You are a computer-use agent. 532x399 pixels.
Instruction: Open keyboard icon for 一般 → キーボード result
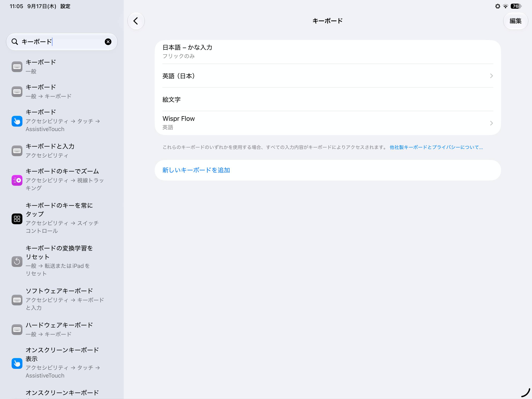coord(17,92)
